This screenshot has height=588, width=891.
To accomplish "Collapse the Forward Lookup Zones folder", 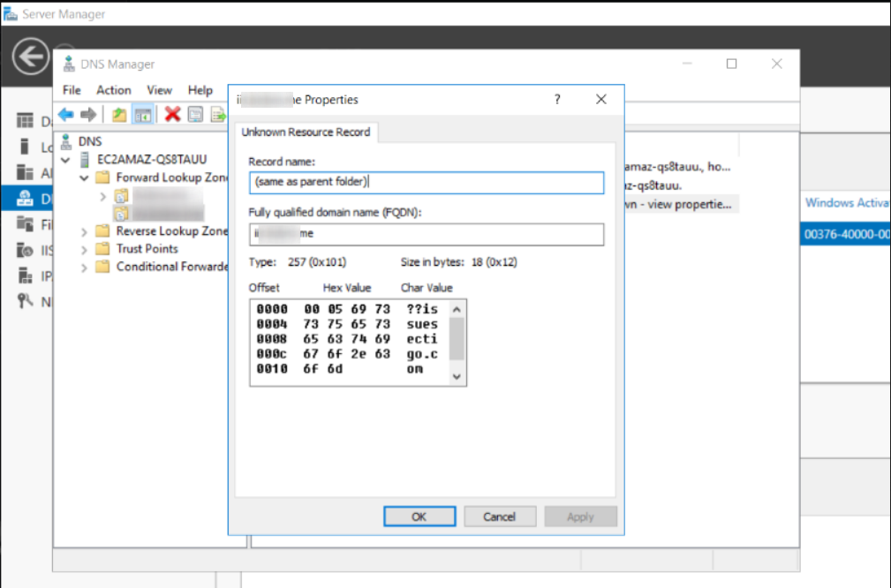I will click(84, 177).
